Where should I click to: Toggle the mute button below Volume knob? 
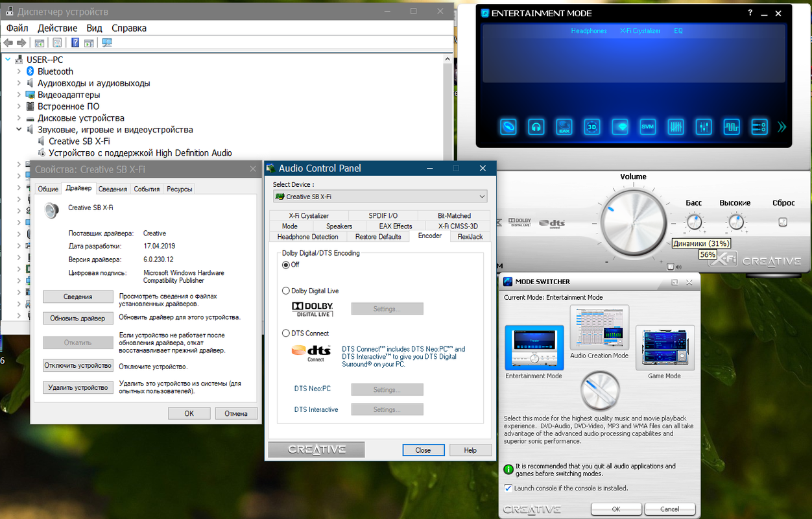pyautogui.click(x=671, y=267)
